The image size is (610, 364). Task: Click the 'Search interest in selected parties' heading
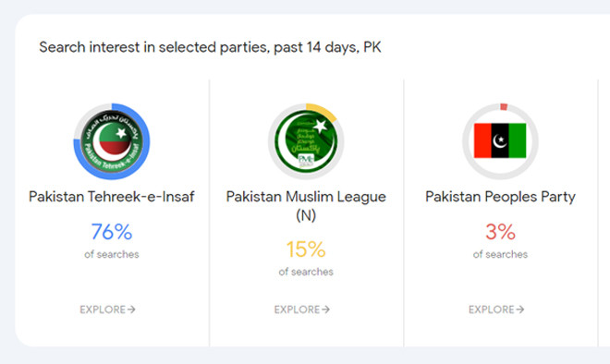pyautogui.click(x=210, y=47)
